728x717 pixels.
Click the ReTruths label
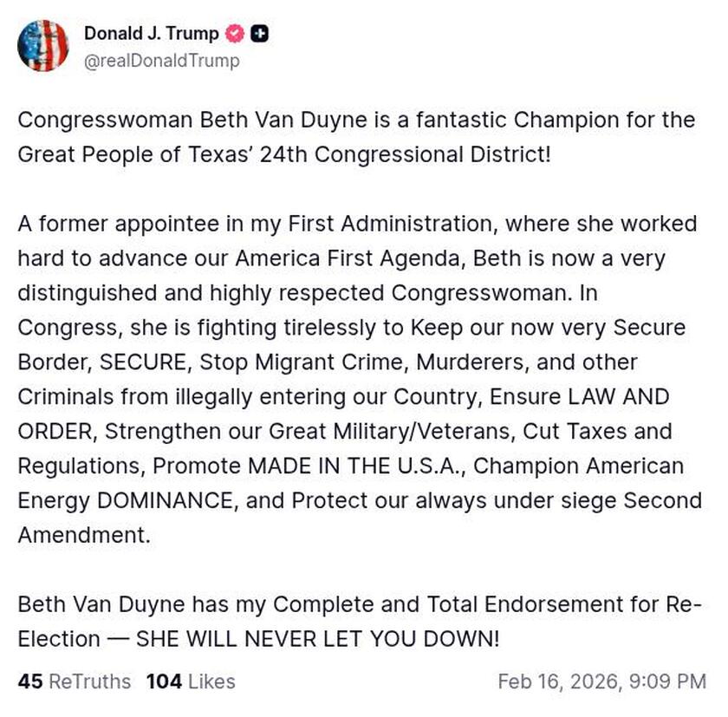[x=90, y=681]
